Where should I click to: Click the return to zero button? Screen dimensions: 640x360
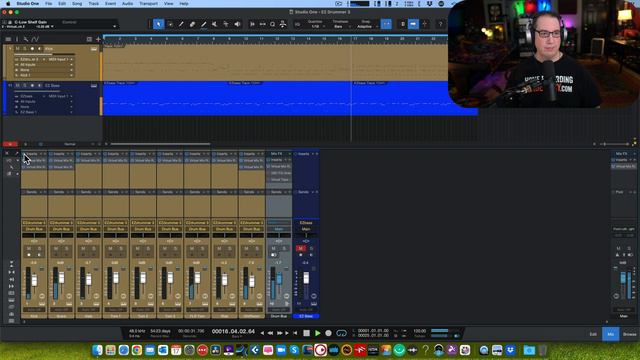coord(295,333)
